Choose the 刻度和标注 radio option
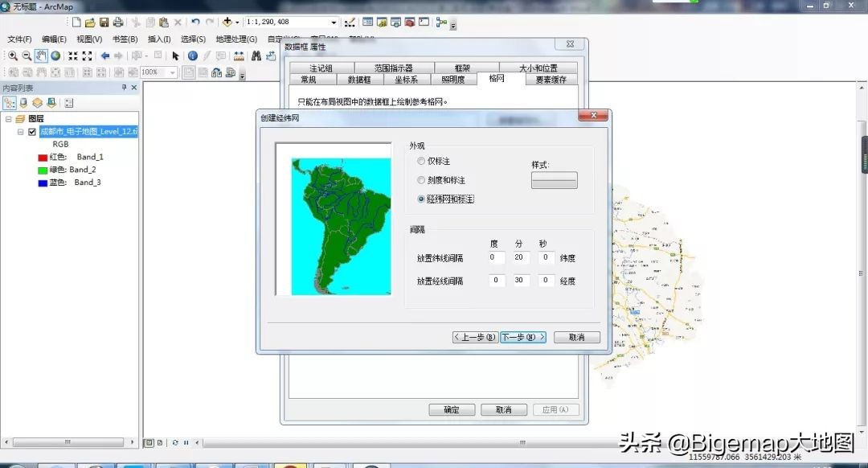868x468 pixels. pos(421,179)
